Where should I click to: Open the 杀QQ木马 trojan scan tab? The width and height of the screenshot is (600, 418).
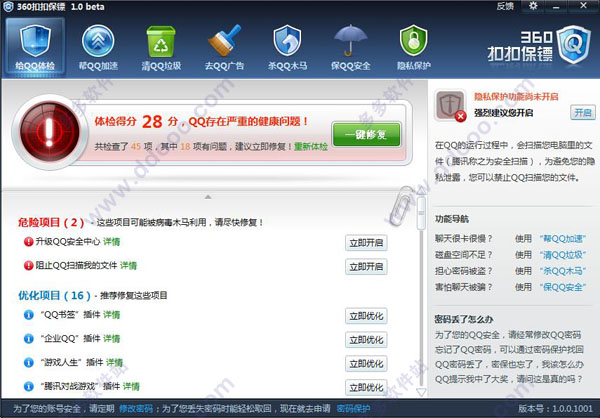click(x=287, y=47)
